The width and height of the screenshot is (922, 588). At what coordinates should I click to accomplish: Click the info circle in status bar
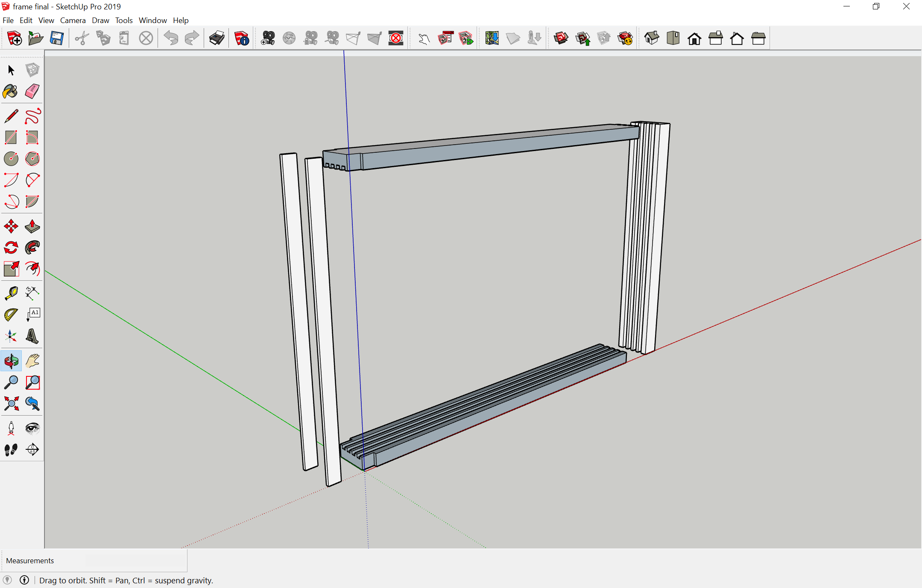click(24, 580)
